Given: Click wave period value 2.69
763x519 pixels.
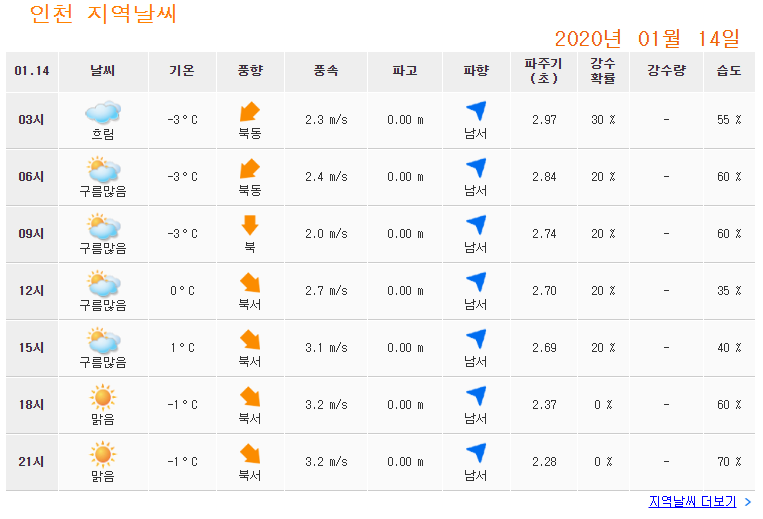Looking at the screenshot, I should tap(544, 348).
